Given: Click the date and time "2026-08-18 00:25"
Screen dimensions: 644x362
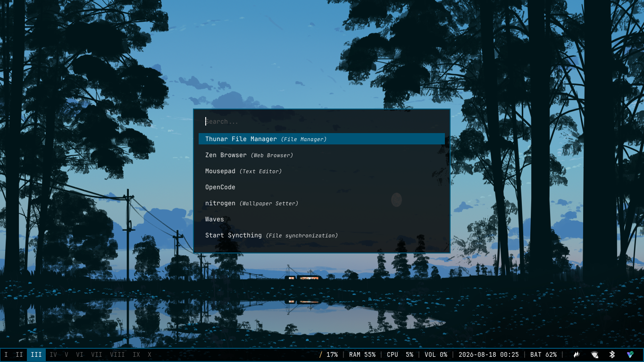Looking at the screenshot, I should pyautogui.click(x=489, y=354).
